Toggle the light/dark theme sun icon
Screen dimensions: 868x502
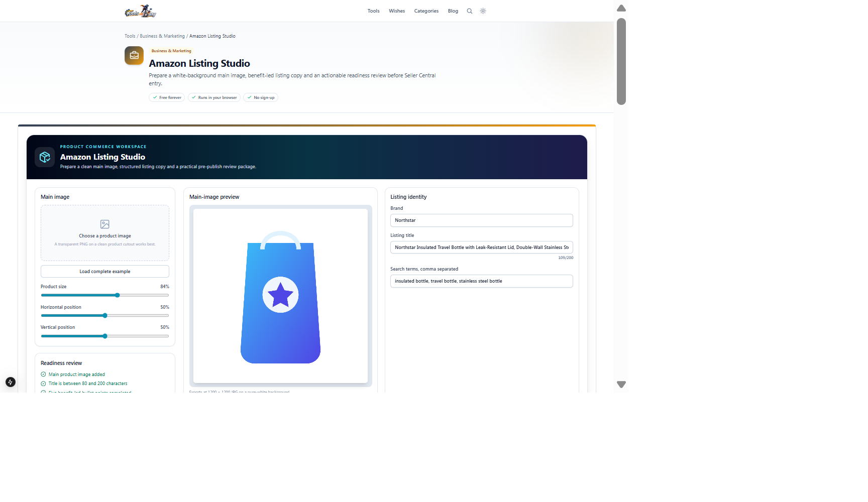pyautogui.click(x=483, y=11)
